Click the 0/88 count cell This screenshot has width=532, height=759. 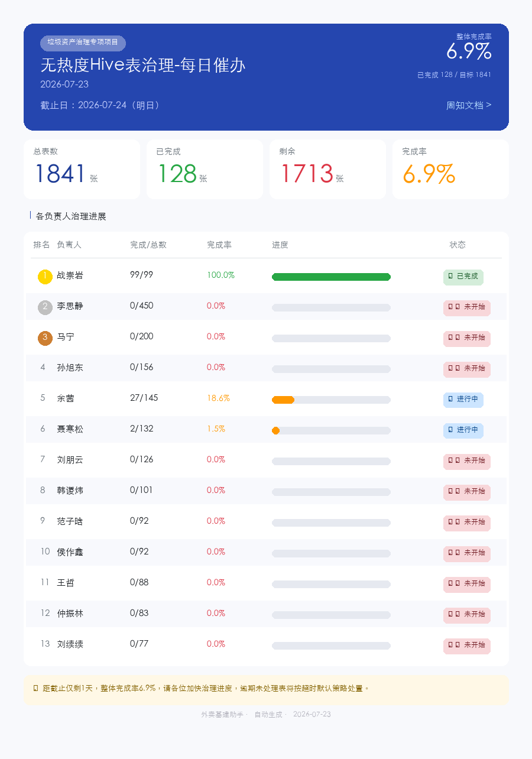tap(140, 582)
